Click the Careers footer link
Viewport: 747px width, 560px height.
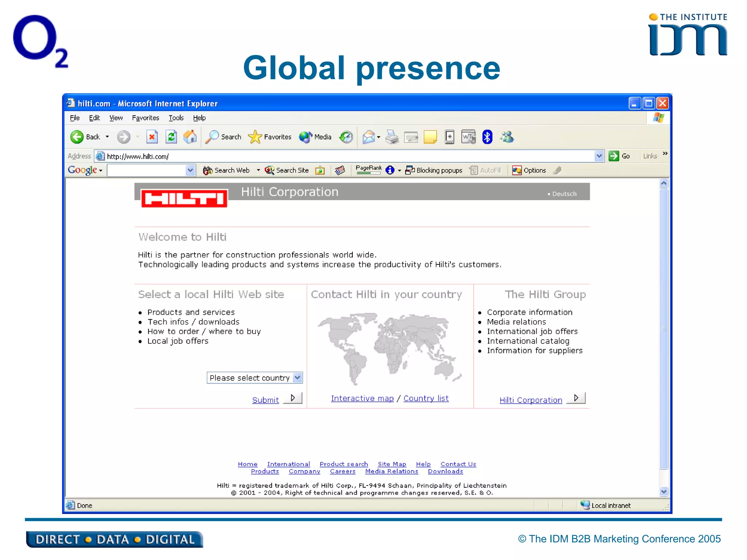(x=342, y=471)
